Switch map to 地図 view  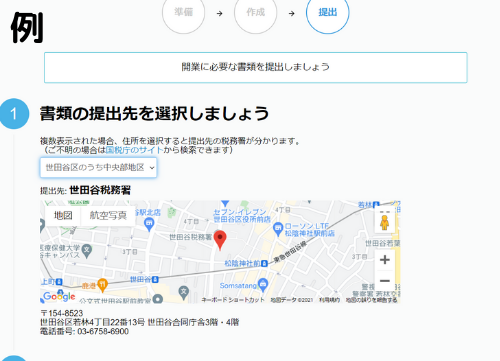(63, 216)
